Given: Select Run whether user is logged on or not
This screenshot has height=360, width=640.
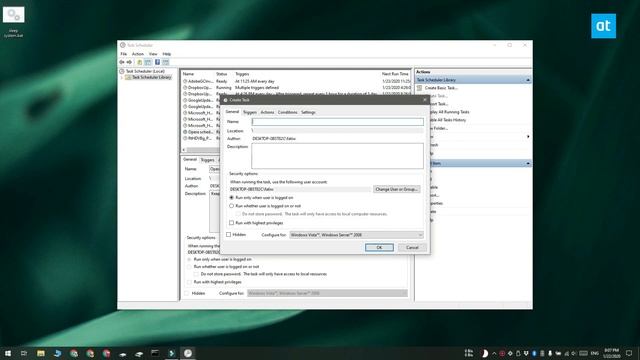Looking at the screenshot, I should pos(231,206).
